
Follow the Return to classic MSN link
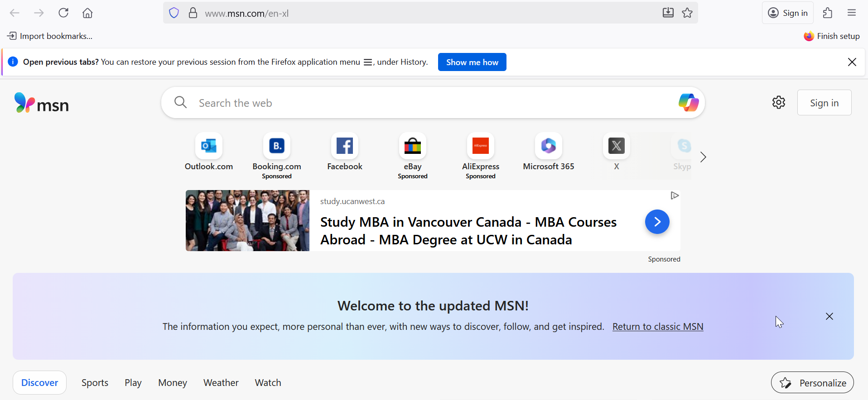click(657, 327)
